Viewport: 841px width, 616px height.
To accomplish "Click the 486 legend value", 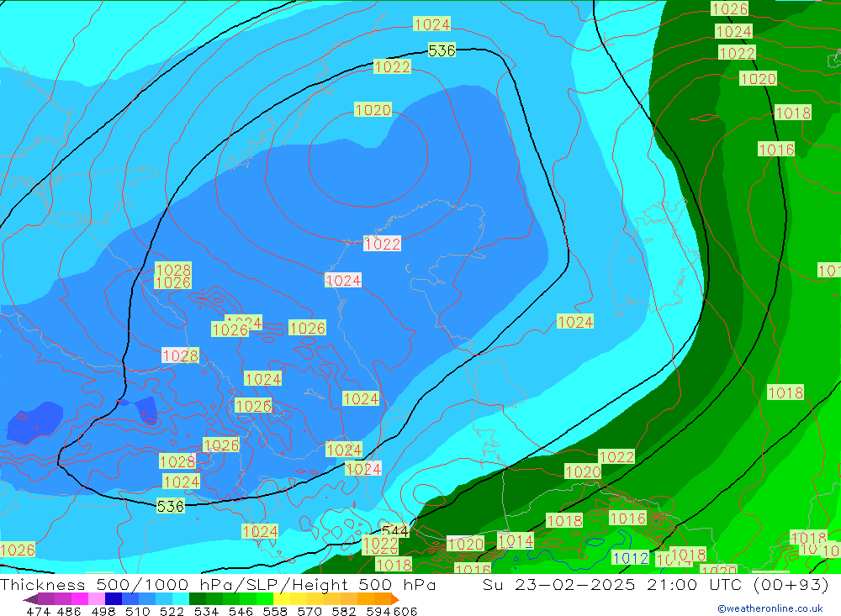I will coord(69,611).
